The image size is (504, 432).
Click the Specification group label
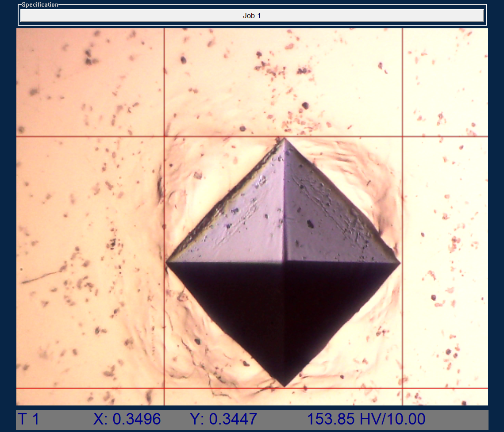click(x=40, y=4)
